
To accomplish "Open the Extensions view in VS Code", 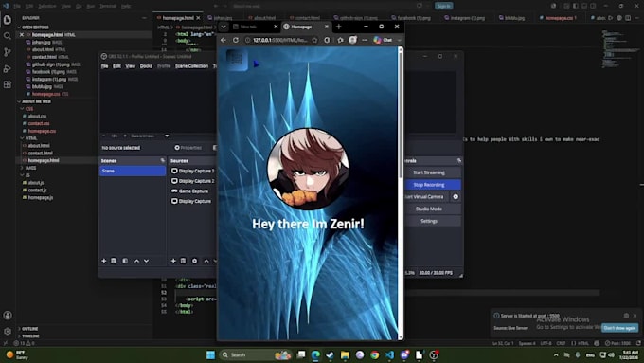I will pyautogui.click(x=7, y=84).
